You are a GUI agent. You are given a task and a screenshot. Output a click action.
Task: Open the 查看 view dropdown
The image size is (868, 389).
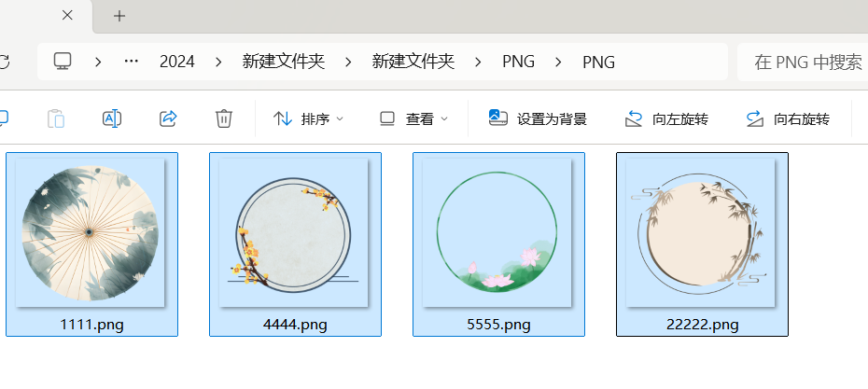point(413,118)
